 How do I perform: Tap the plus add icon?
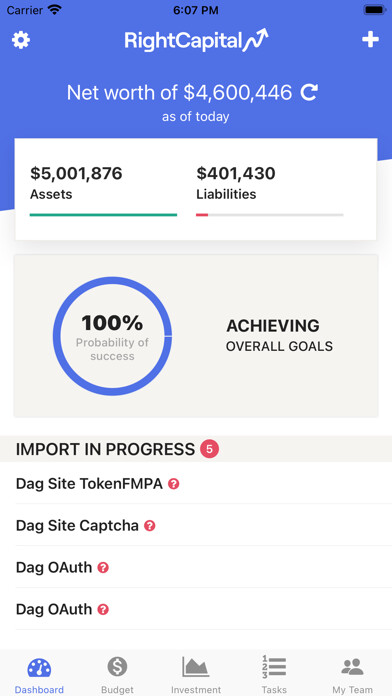click(x=370, y=40)
